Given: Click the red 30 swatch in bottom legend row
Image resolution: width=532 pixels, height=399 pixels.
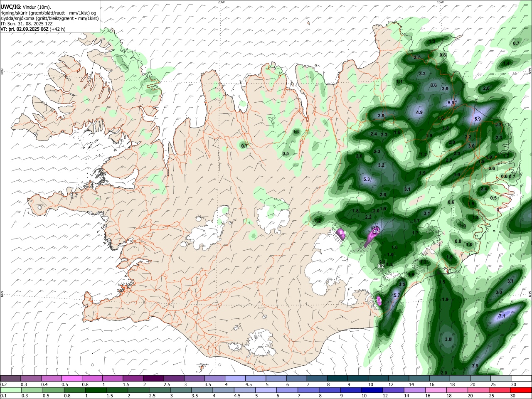Looking at the screenshot, I should click(521, 390).
